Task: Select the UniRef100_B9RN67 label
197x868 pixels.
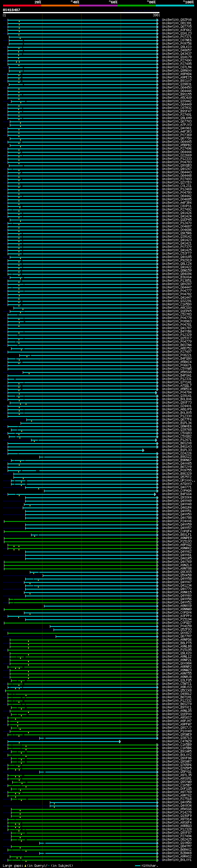Action: (x=176, y=460)
